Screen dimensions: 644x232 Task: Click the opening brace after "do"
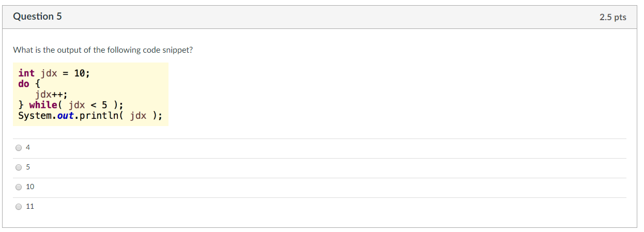pyautogui.click(x=38, y=84)
